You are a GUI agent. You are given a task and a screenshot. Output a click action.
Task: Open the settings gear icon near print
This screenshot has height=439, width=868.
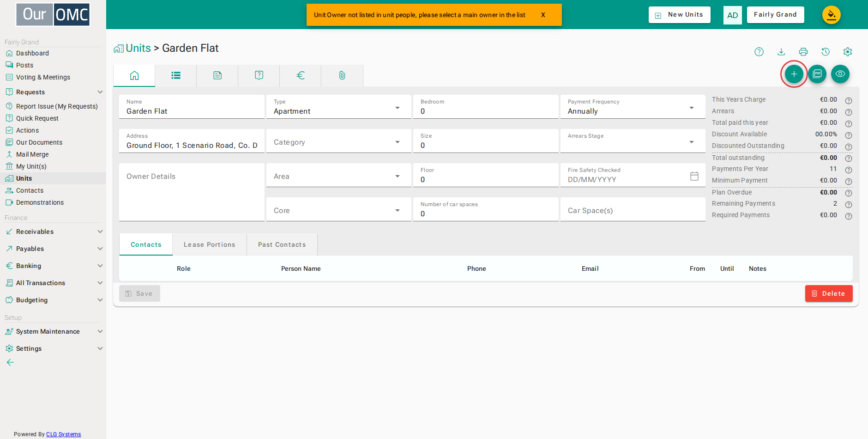pos(848,52)
